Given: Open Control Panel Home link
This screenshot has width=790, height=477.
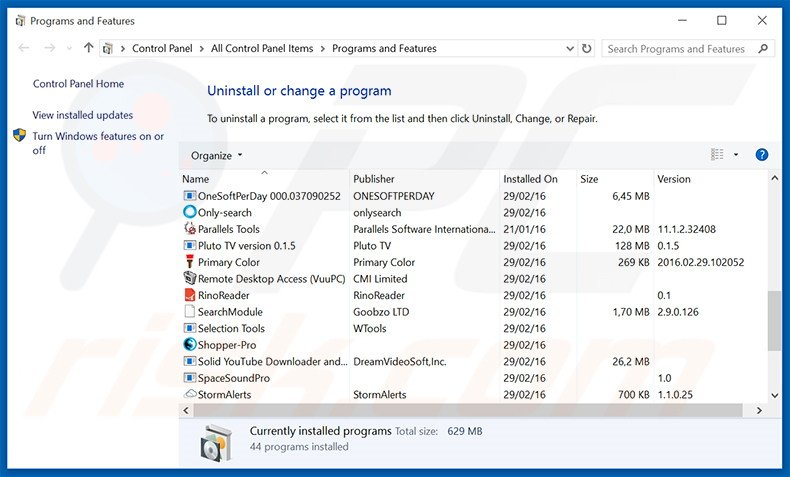Looking at the screenshot, I should coord(78,84).
